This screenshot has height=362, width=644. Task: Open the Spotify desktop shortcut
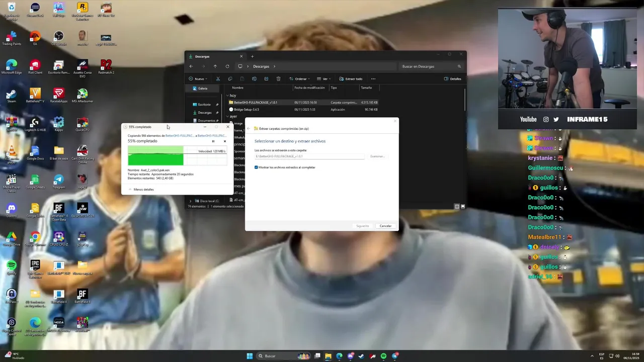11,267
